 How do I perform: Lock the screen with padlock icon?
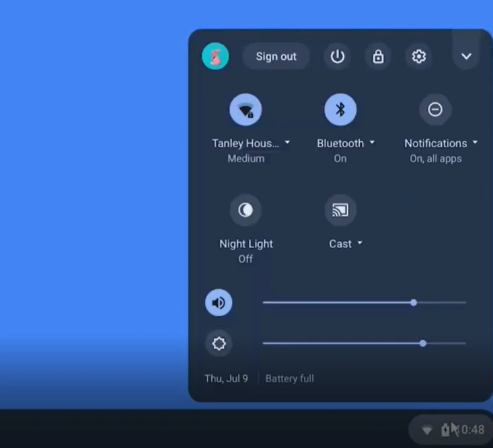(x=378, y=57)
